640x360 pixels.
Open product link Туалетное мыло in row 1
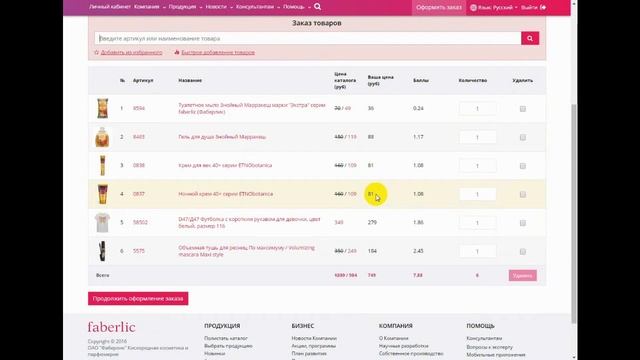pos(252,108)
